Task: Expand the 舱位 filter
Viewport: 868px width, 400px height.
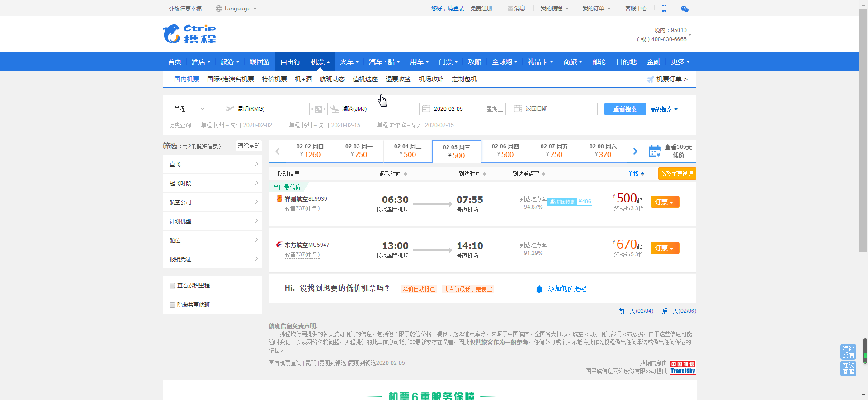Action: click(212, 240)
